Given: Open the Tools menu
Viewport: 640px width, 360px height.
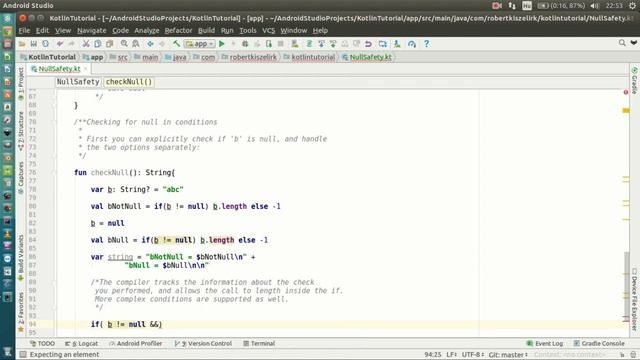Looking at the screenshot, I should pyautogui.click(x=248, y=31).
